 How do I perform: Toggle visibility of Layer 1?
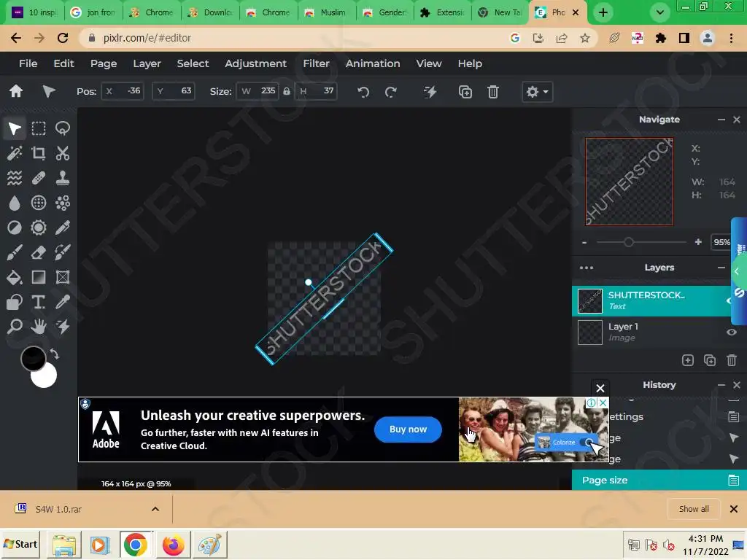click(x=732, y=332)
